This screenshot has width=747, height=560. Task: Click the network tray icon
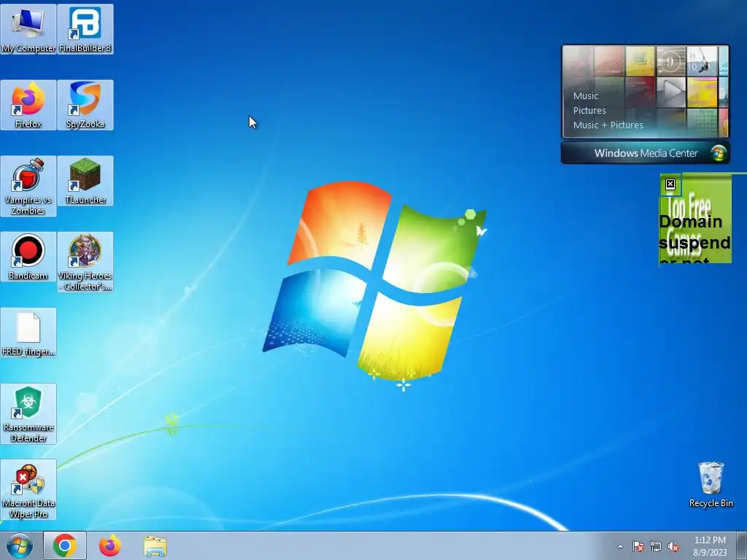(x=656, y=546)
